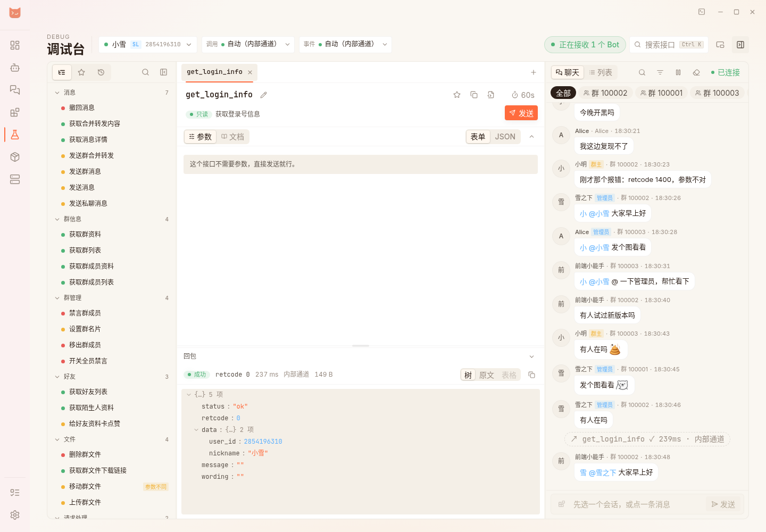The width and height of the screenshot is (766, 532).
Task: Show history clock tab in API list
Action: coord(101,72)
